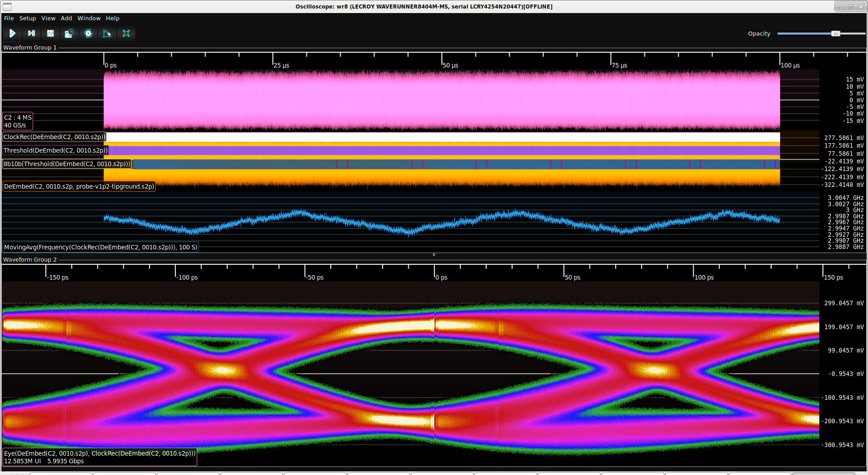Screen dimensions: 868x475
Task: Select the 8b10b(Threshold(DeEmbed...)) label
Action: coord(67,164)
